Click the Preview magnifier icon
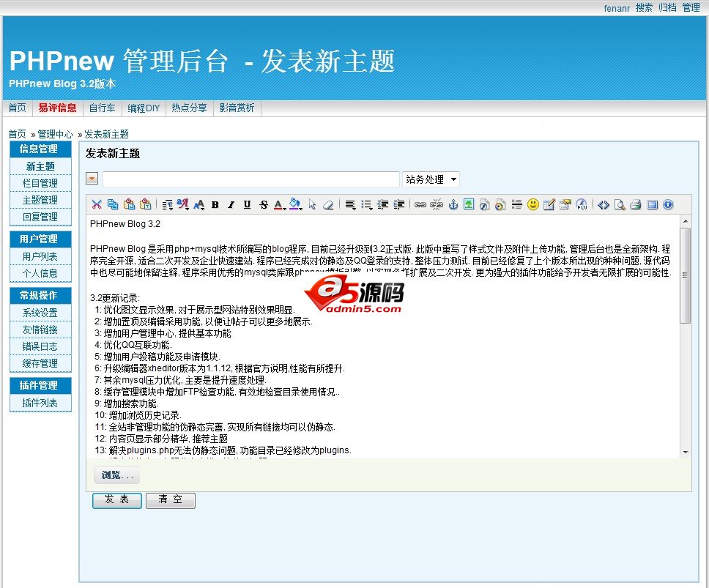This screenshot has height=588, width=709. coord(620,205)
